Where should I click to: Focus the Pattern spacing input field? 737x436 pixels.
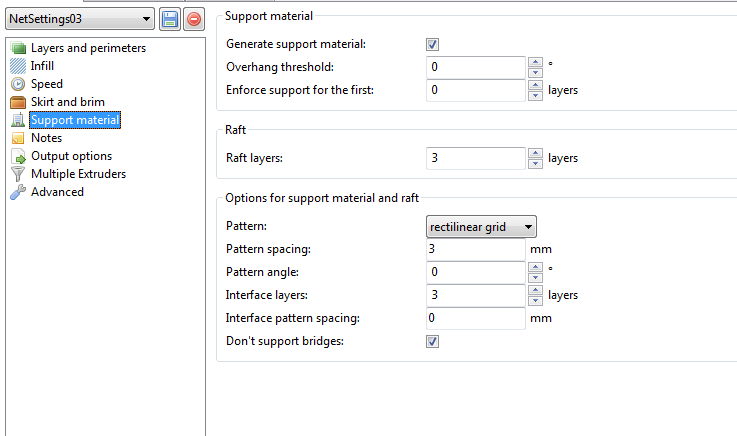pos(475,249)
